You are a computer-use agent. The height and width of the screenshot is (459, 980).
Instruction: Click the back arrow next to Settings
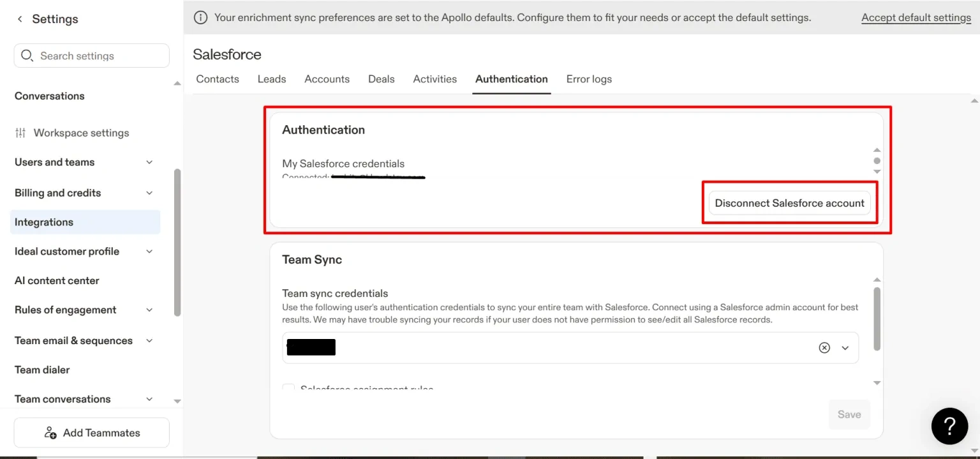click(x=20, y=19)
